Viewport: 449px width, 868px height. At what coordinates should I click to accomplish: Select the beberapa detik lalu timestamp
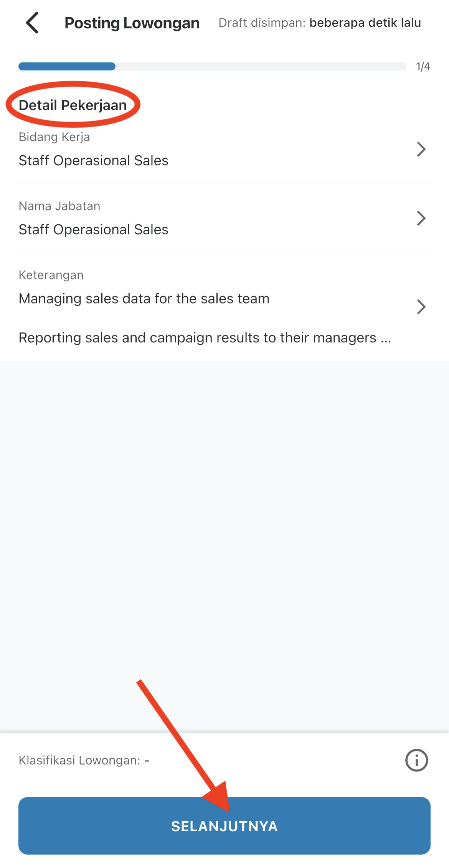click(365, 23)
